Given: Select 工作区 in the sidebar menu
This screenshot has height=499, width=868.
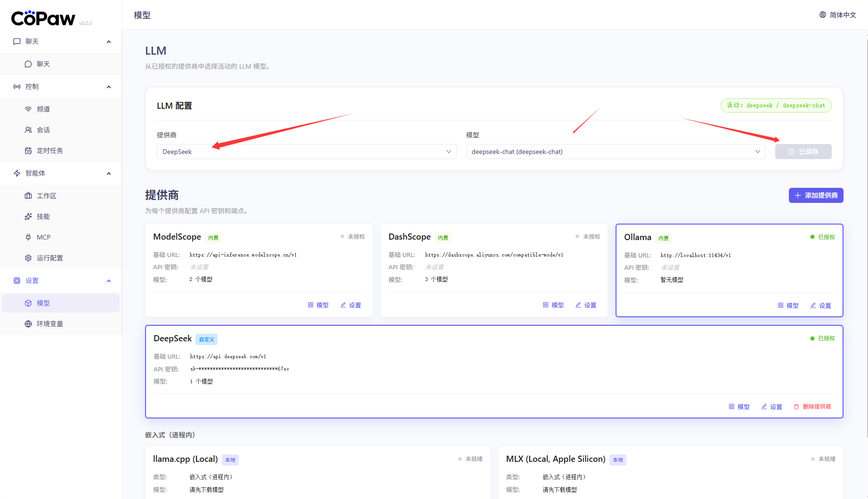Looking at the screenshot, I should pos(46,196).
